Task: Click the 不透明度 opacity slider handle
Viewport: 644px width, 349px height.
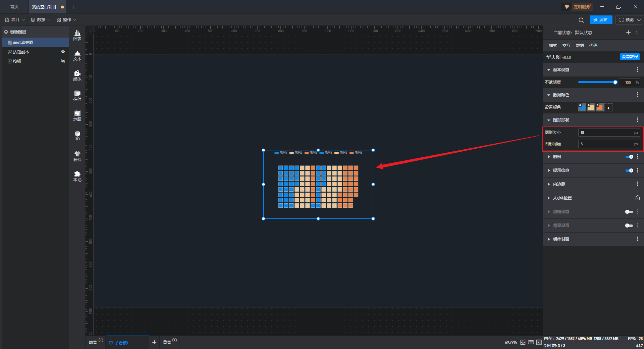Action: click(x=615, y=82)
